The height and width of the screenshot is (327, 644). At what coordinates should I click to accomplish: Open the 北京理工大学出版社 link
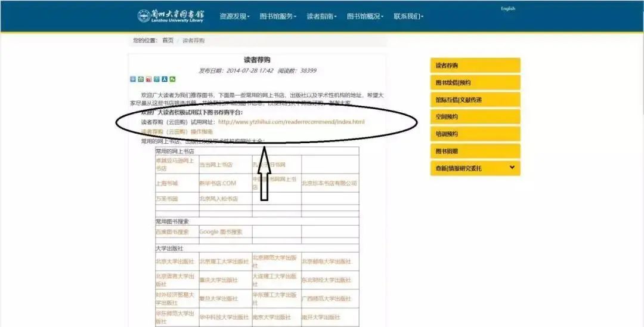[x=224, y=262]
